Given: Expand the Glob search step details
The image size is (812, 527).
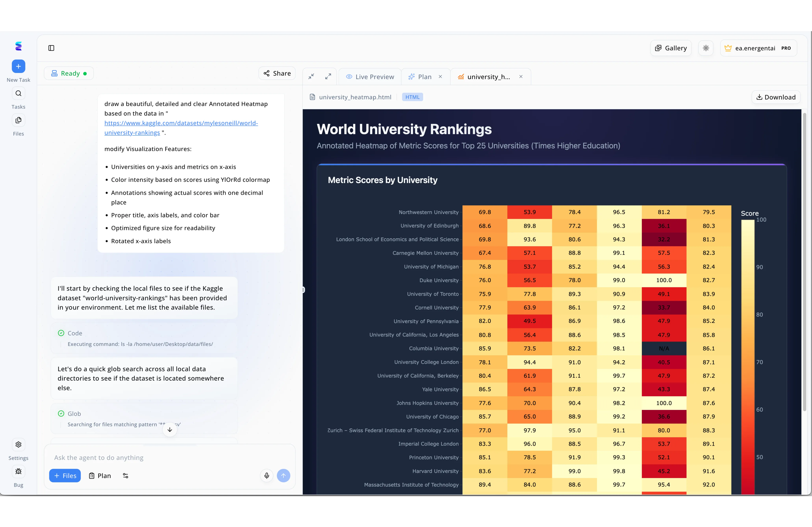Looking at the screenshot, I should (74, 413).
